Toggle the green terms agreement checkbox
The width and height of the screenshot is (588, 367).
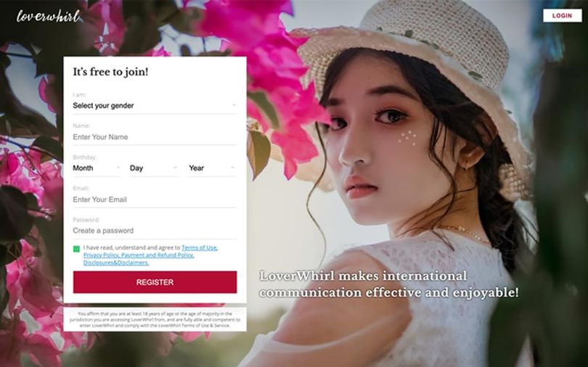(76, 249)
